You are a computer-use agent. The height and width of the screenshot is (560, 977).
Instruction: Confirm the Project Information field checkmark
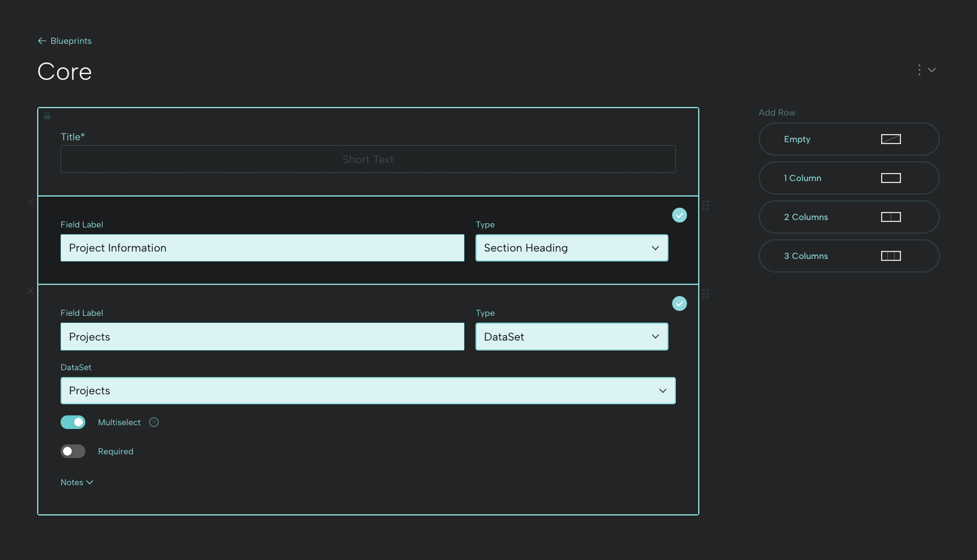pyautogui.click(x=680, y=215)
